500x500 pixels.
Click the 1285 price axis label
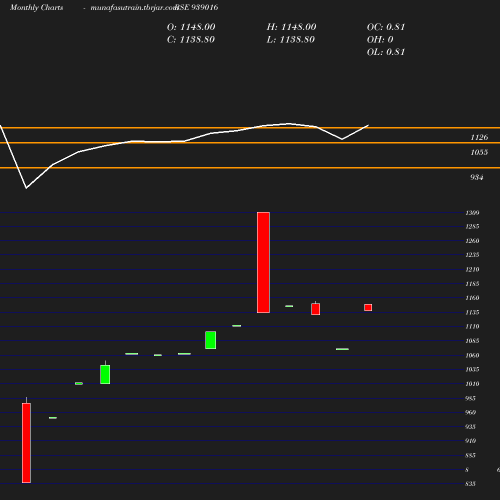point(472,227)
